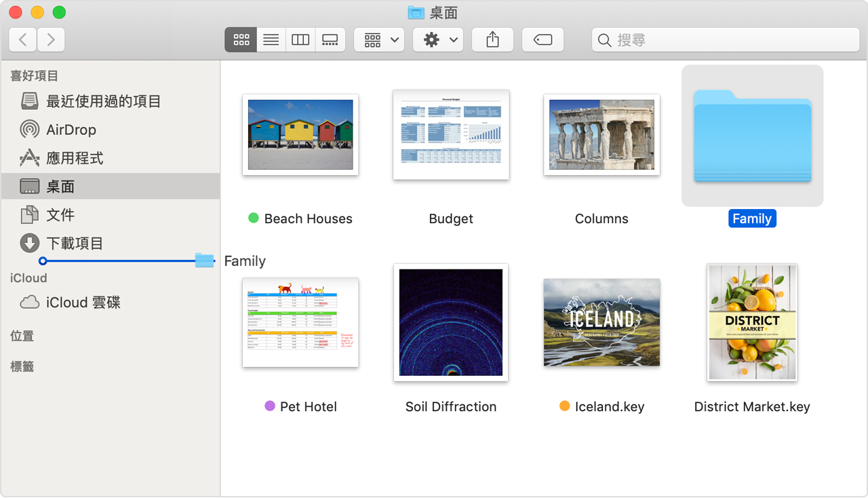Switch to column view

pos(300,40)
